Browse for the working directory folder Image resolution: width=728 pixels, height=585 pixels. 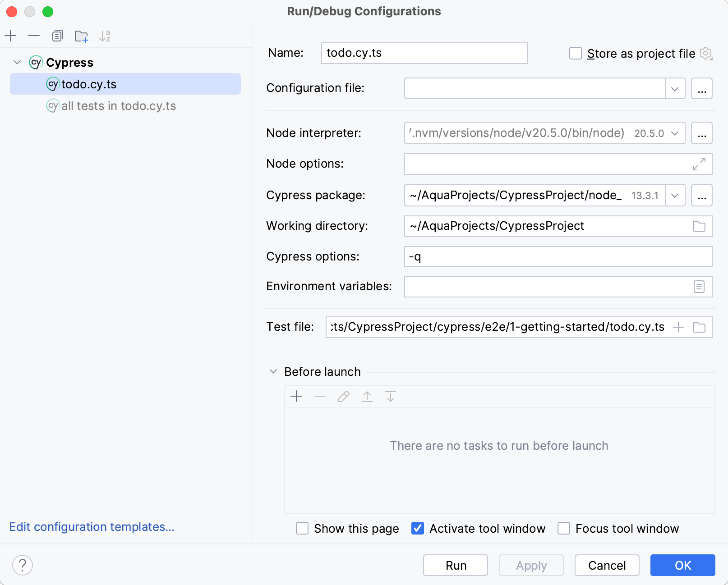700,226
